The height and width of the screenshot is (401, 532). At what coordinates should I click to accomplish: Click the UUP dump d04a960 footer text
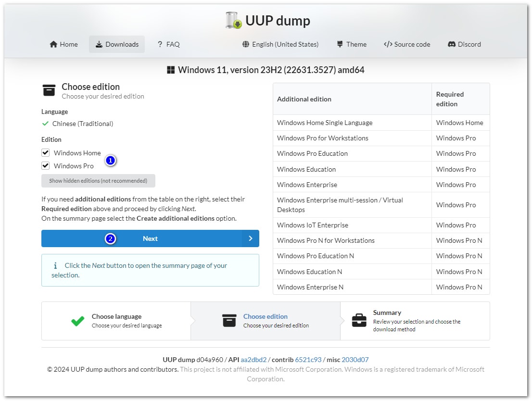point(193,360)
